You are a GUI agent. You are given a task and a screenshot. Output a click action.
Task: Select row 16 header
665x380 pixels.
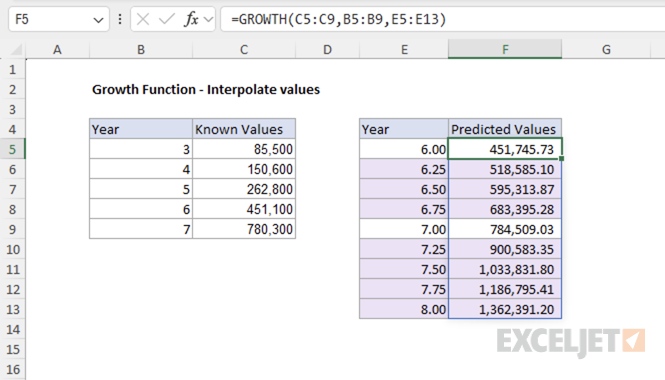click(x=12, y=369)
